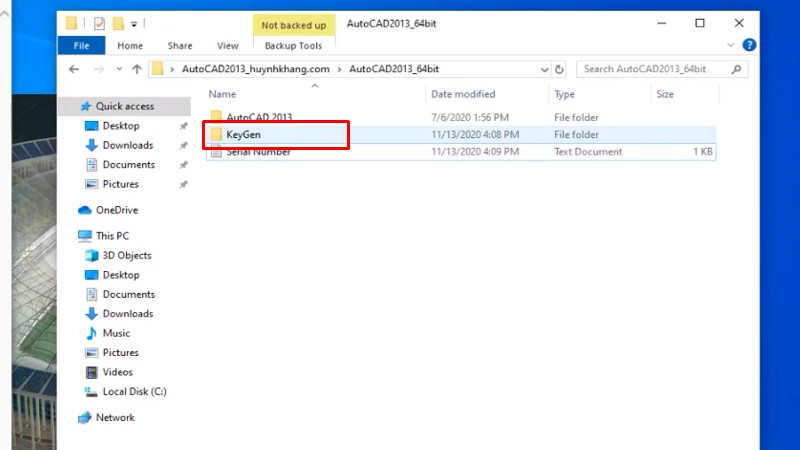Image resolution: width=800 pixels, height=450 pixels.
Task: Open the AutoCAD 2013 folder
Action: tap(258, 117)
